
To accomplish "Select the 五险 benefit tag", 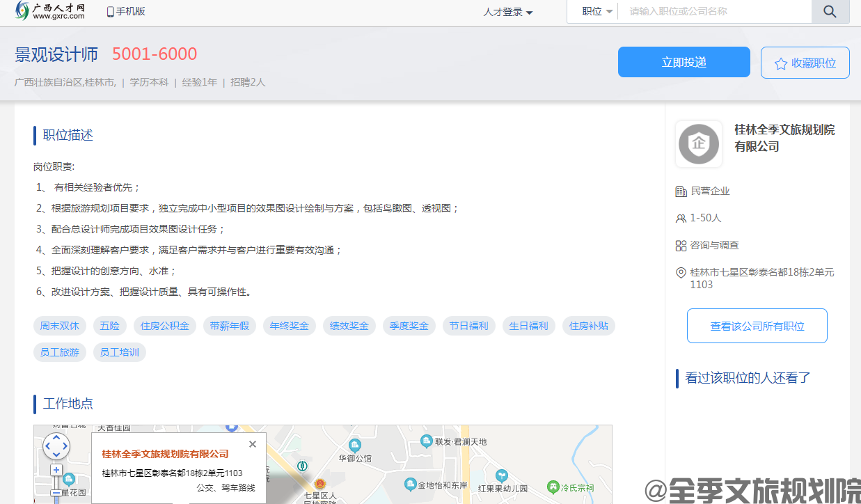I will coord(109,326).
